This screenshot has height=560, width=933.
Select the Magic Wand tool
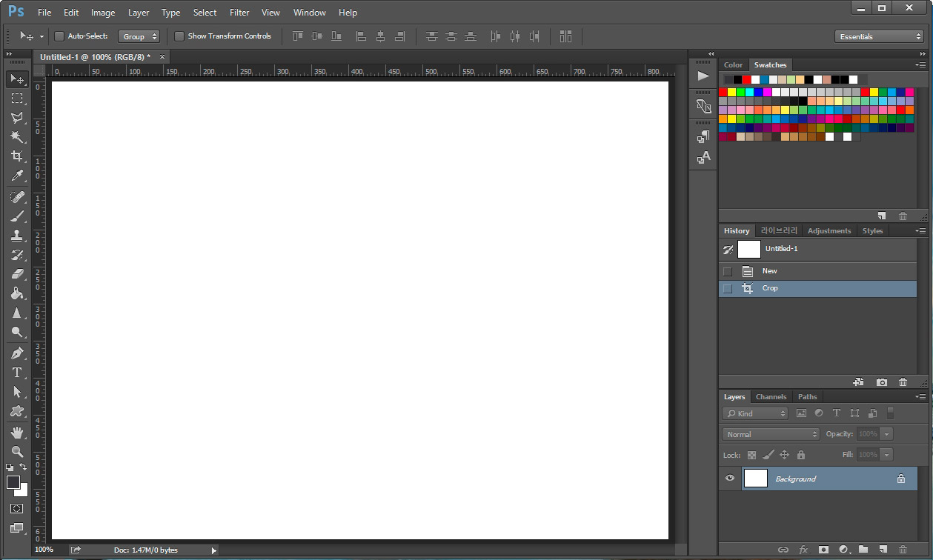point(17,136)
